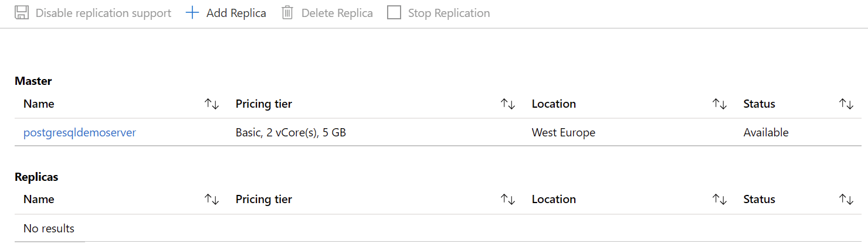Sort Master table by Name arrows
Viewport: 868px width, 247px height.
pyautogui.click(x=212, y=104)
